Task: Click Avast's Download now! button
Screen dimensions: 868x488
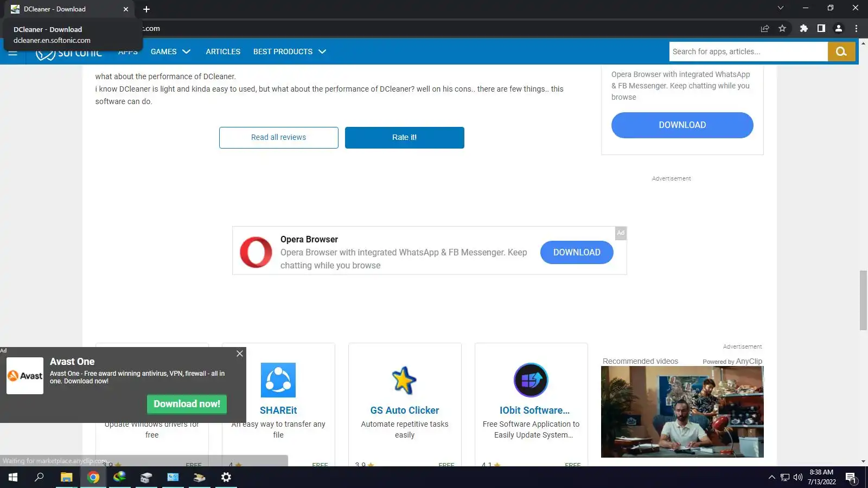Action: click(x=187, y=404)
